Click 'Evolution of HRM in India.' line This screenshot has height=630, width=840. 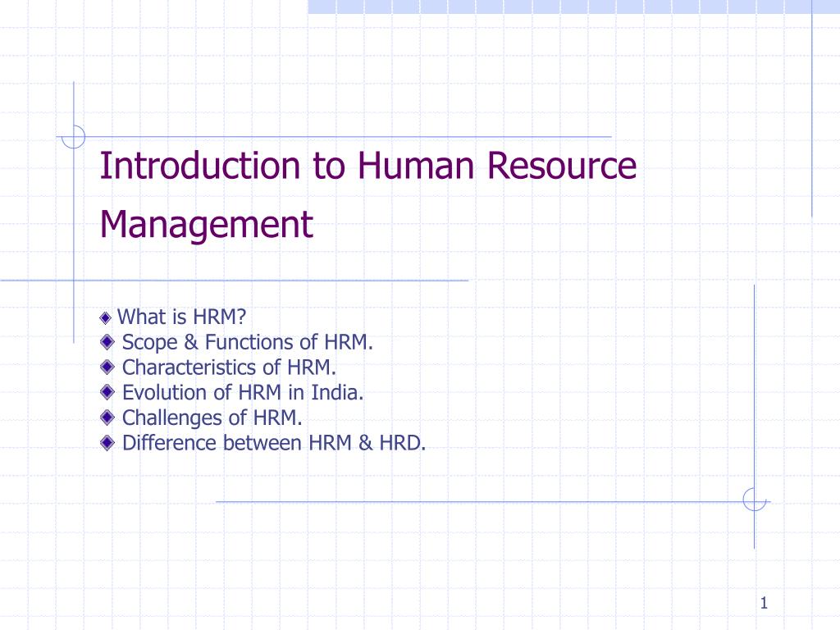coord(243,393)
